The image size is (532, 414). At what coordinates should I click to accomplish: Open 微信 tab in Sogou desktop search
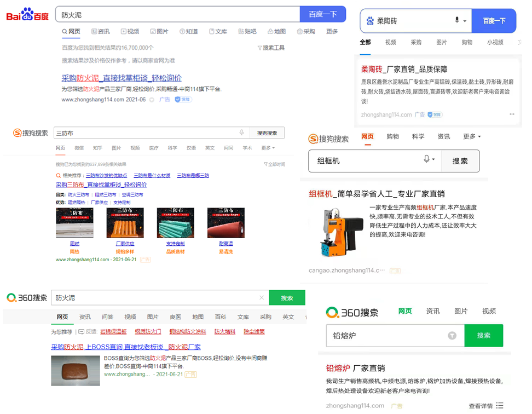[x=79, y=148]
